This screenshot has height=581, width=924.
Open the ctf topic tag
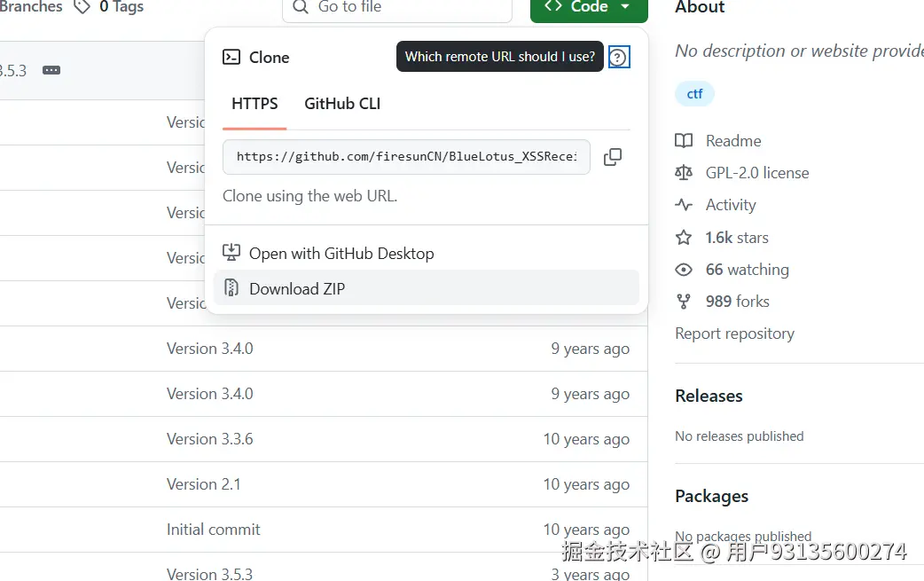[x=694, y=94]
